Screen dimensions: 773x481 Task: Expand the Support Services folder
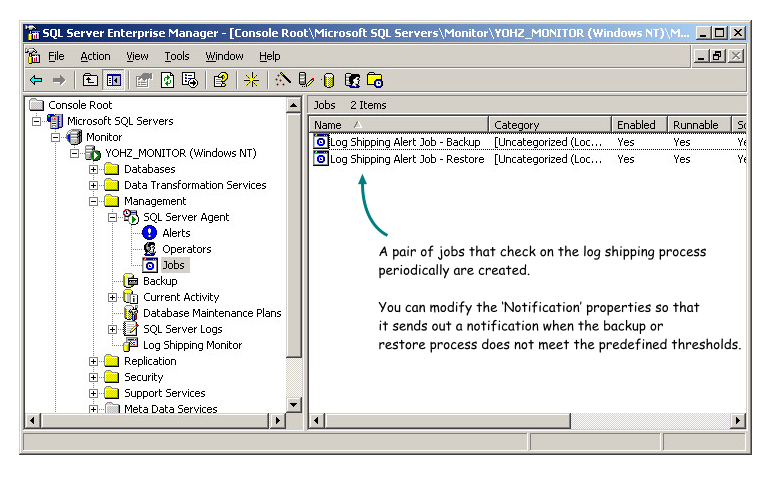(x=93, y=393)
